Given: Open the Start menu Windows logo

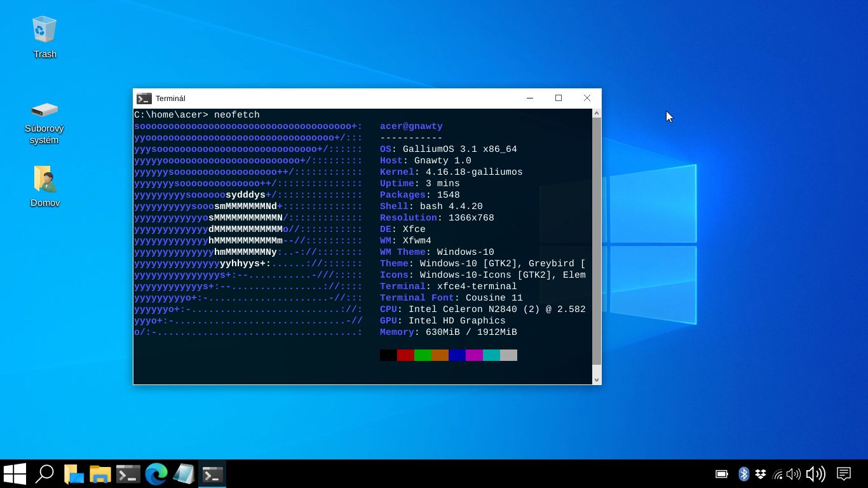Looking at the screenshot, I should tap(15, 474).
